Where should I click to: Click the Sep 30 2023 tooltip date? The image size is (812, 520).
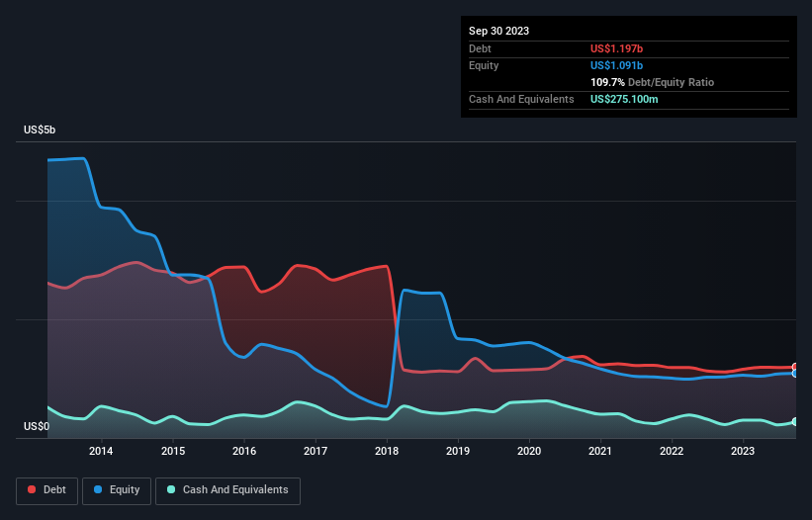tap(498, 31)
